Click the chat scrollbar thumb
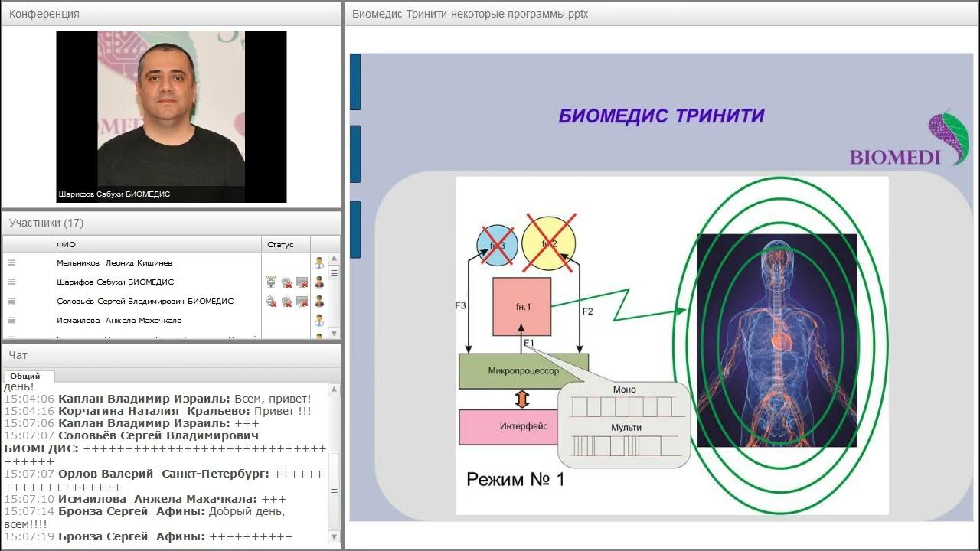Screen dimensions: 980x551 pyautogui.click(x=334, y=491)
